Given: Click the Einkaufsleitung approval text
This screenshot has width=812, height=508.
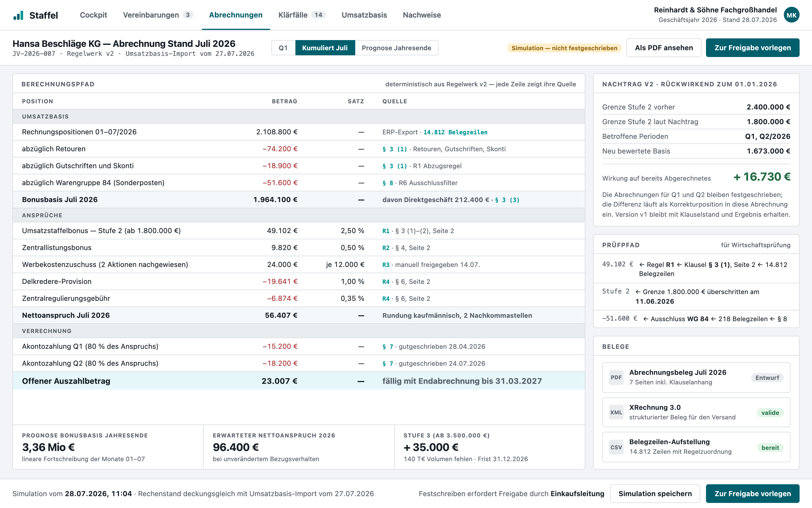Looking at the screenshot, I should pyautogui.click(x=577, y=494).
